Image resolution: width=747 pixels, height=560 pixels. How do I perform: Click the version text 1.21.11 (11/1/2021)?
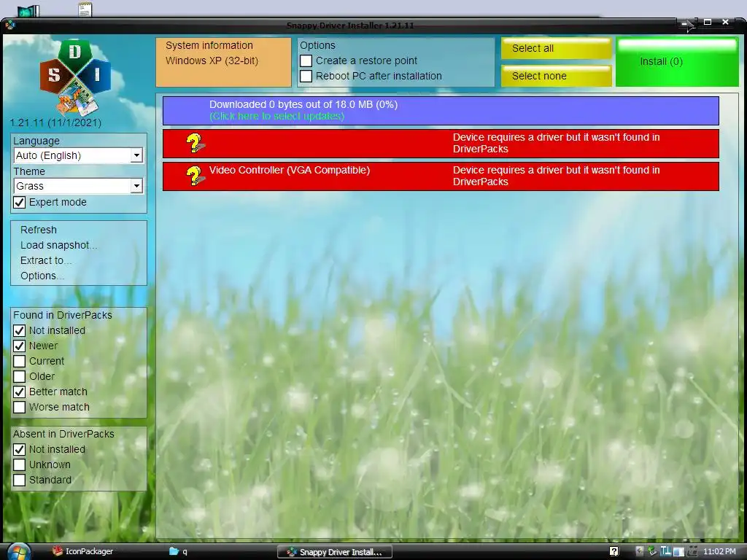click(55, 122)
